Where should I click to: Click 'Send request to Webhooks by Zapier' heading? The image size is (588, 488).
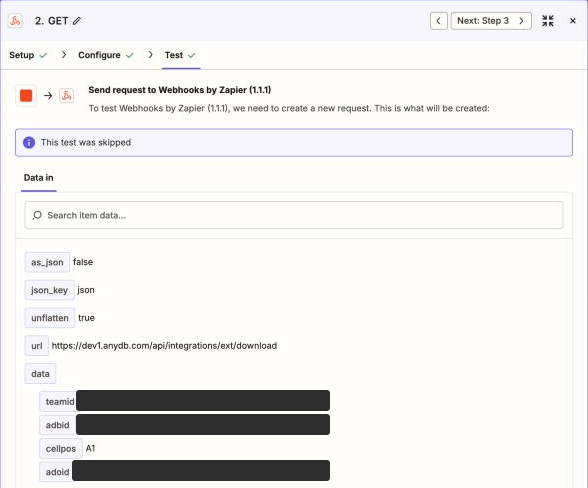[180, 90]
